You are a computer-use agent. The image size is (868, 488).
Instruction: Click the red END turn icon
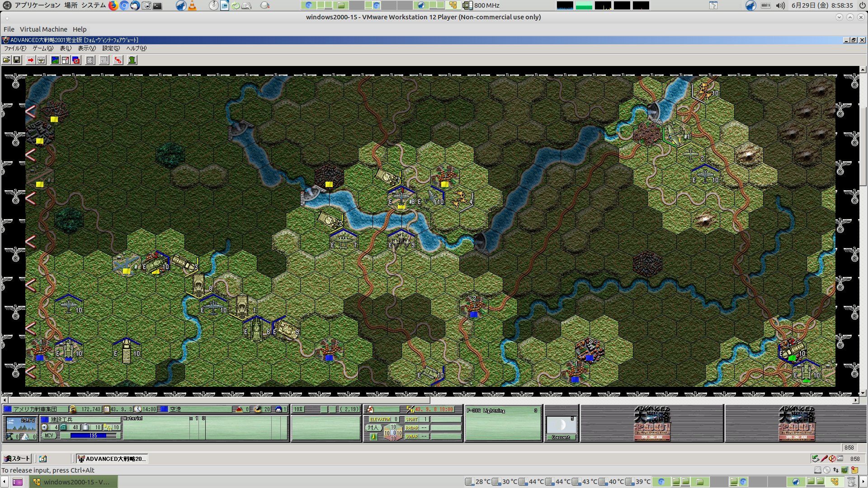click(x=118, y=60)
